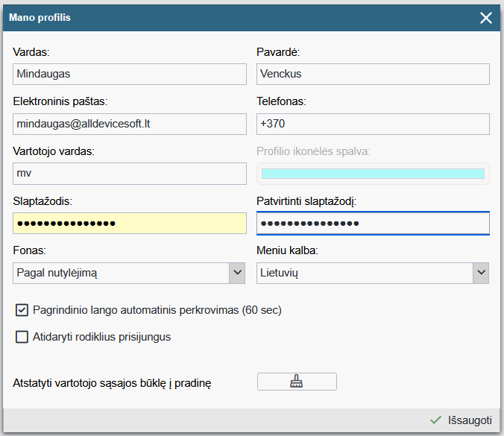Focus the Pavardė field containing Venckus
504x436 pixels.
click(373, 75)
